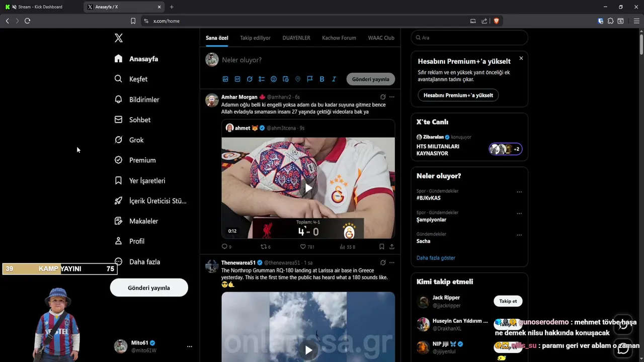Toggle italic formatting in compose

coord(334,79)
